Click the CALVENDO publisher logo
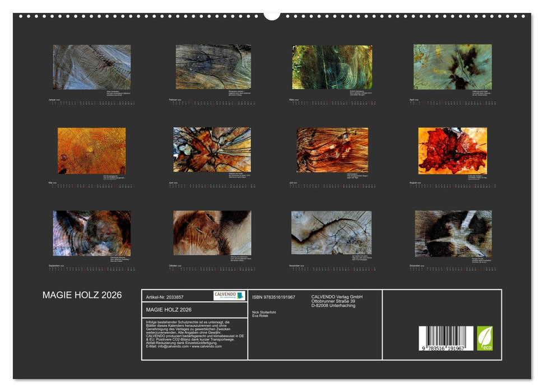Screen dimensions: 544x392 pos(224,296)
